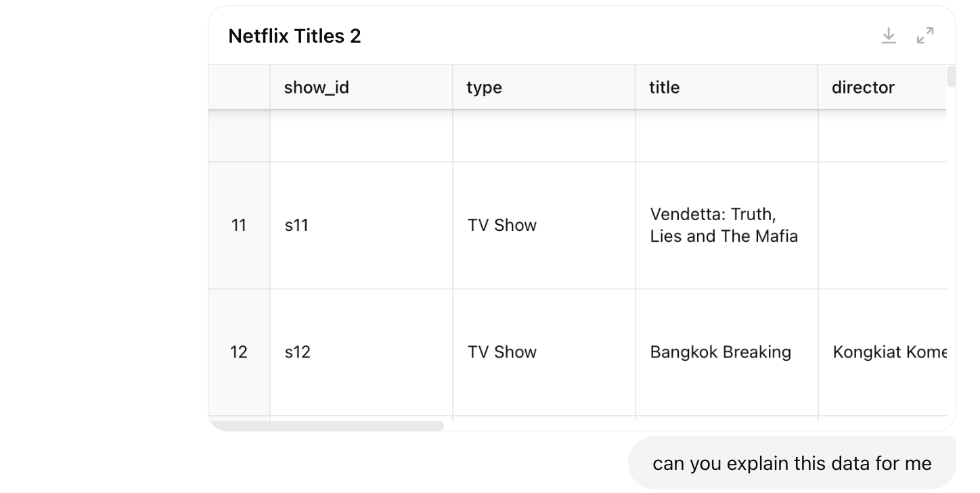Screen dimensions: 980x493
Task: Click the empty director cell in row 11
Action: pyautogui.click(x=881, y=225)
